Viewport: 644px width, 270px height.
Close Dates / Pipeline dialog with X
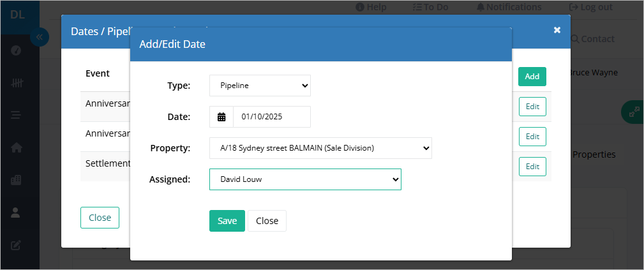[557, 30]
